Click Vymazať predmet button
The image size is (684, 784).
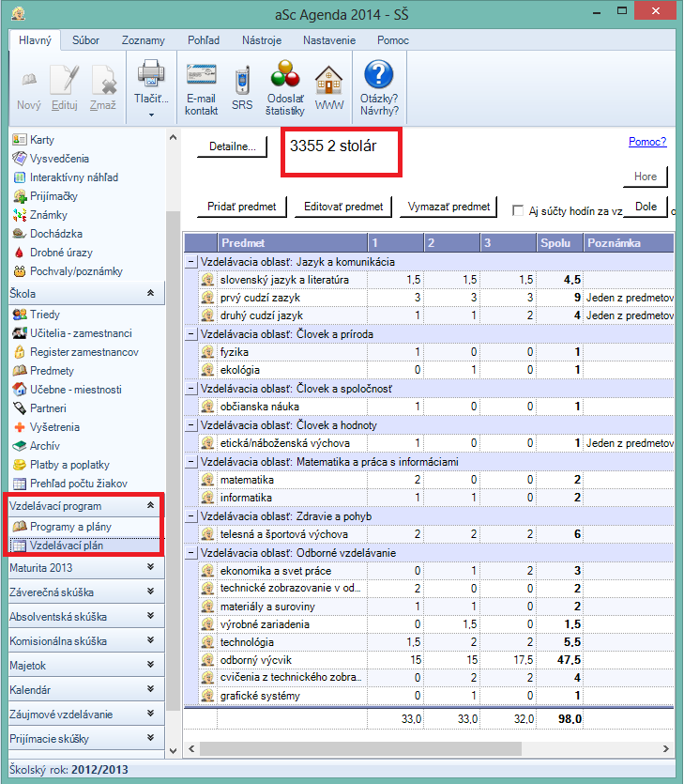point(448,207)
